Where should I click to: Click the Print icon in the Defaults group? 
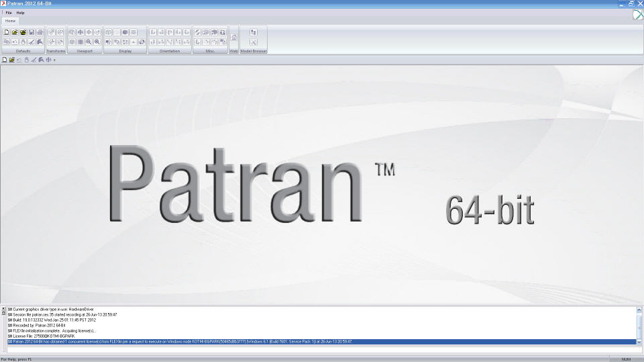(40, 32)
